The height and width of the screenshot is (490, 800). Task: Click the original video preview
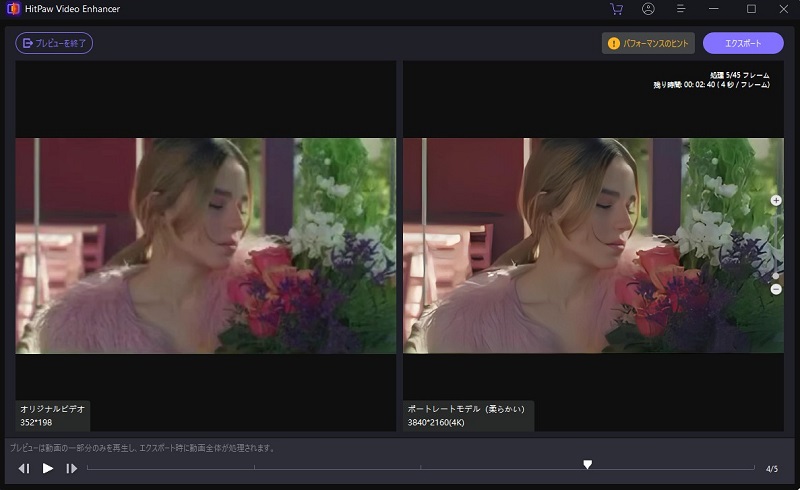click(x=206, y=246)
